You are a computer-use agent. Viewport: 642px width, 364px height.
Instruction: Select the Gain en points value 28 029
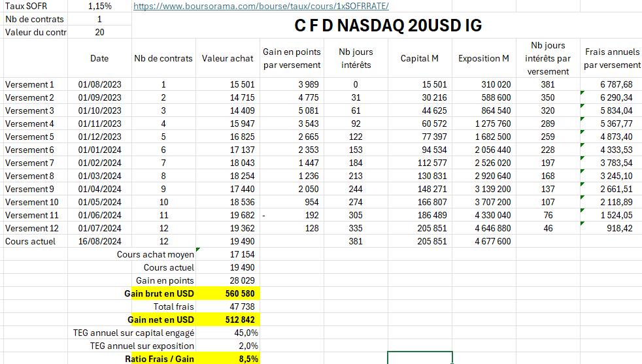pyautogui.click(x=228, y=281)
